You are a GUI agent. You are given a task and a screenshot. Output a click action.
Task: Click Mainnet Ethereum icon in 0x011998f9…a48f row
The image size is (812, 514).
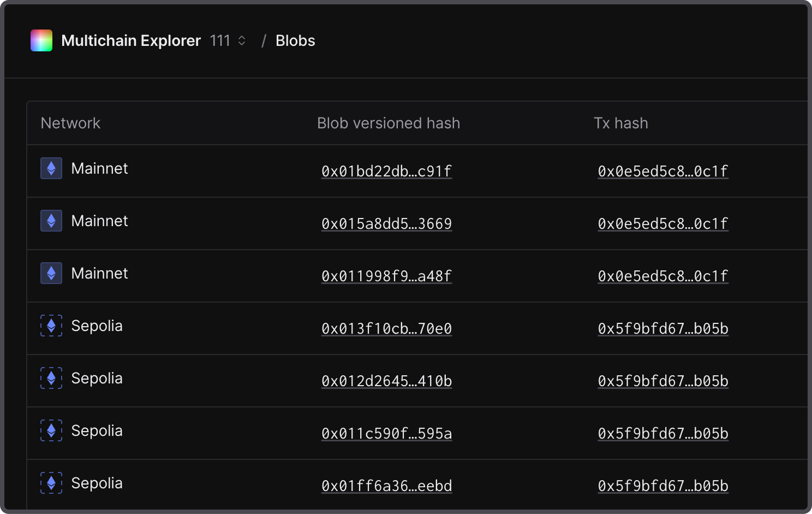pos(51,273)
